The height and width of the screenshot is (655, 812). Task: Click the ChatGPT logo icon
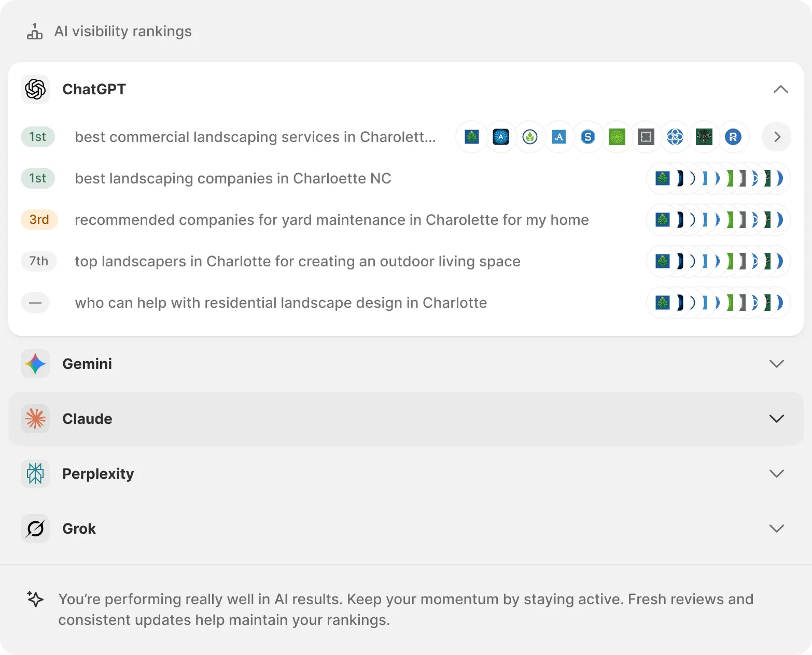[35, 89]
